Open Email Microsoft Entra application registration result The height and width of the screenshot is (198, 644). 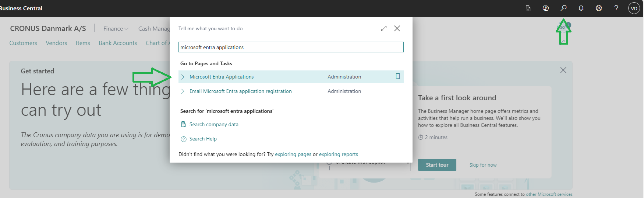point(240,91)
